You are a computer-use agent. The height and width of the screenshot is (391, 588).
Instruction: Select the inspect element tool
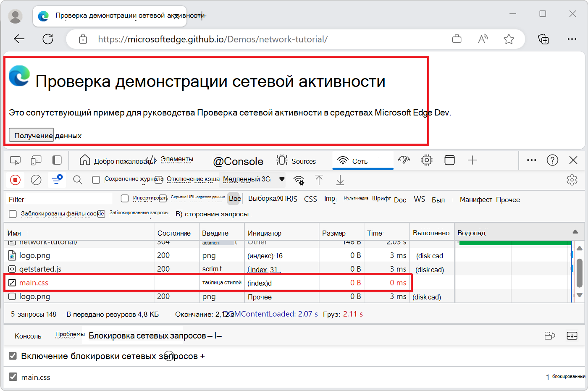[x=16, y=160]
